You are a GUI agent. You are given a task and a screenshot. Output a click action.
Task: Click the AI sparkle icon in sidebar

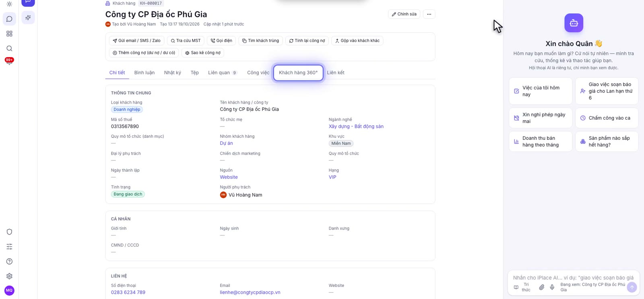28,18
